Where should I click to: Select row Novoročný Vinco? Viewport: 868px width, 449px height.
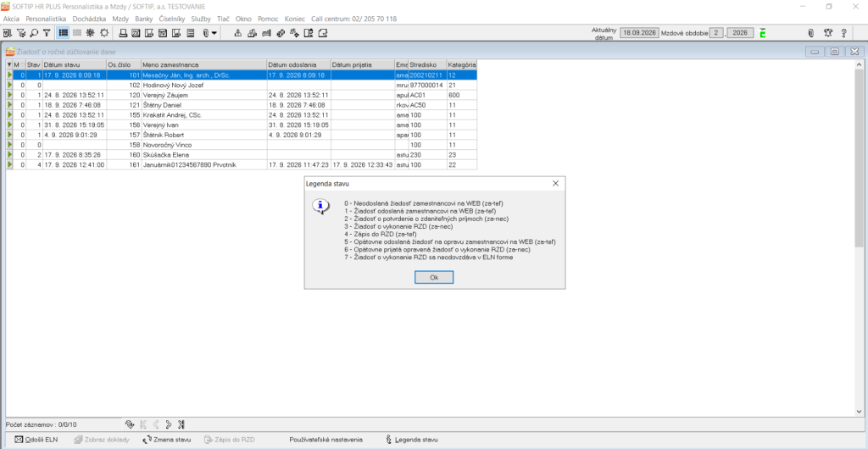(x=241, y=145)
